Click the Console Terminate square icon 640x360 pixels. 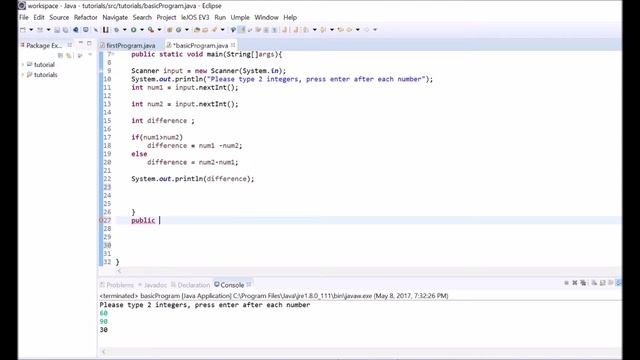pos(566,283)
